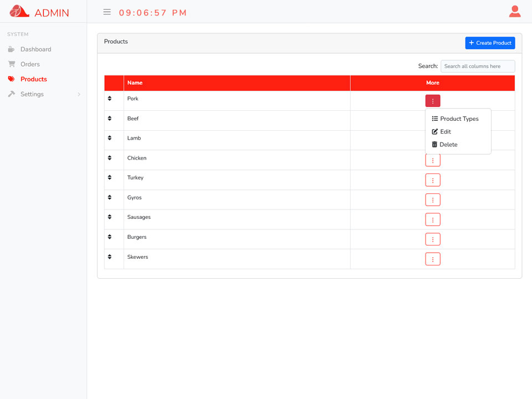Click the reorder handle icon for Skewers
Screen dimensions: 532x399
110,257
